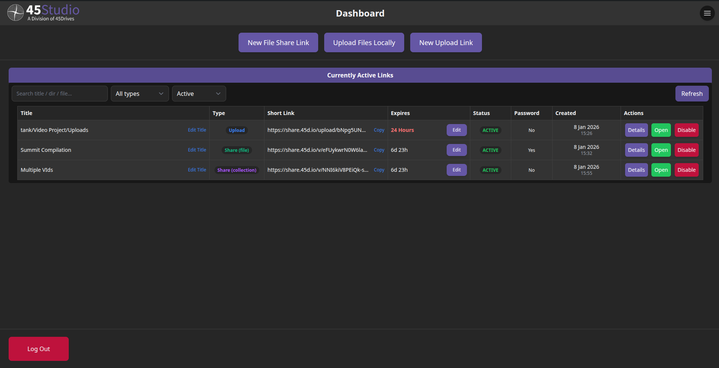The width and height of the screenshot is (719, 368).
Task: Disable the Summit Compilation link
Action: pyautogui.click(x=686, y=150)
